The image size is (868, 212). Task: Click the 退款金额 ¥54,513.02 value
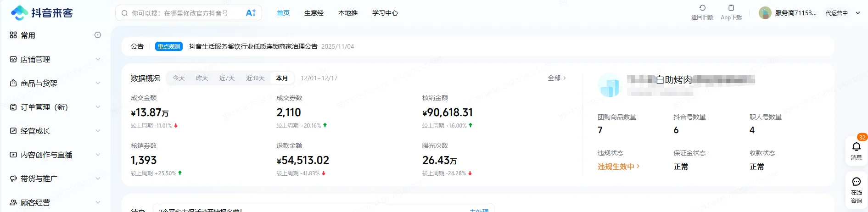302,160
